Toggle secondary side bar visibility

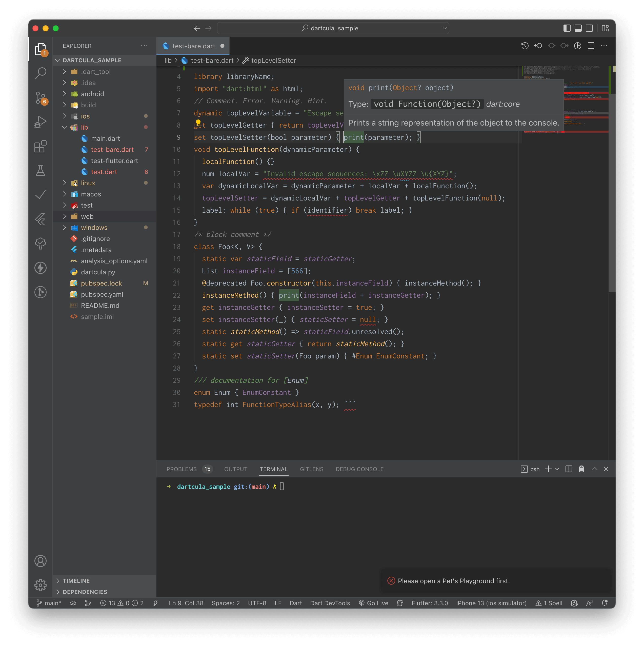click(x=590, y=28)
